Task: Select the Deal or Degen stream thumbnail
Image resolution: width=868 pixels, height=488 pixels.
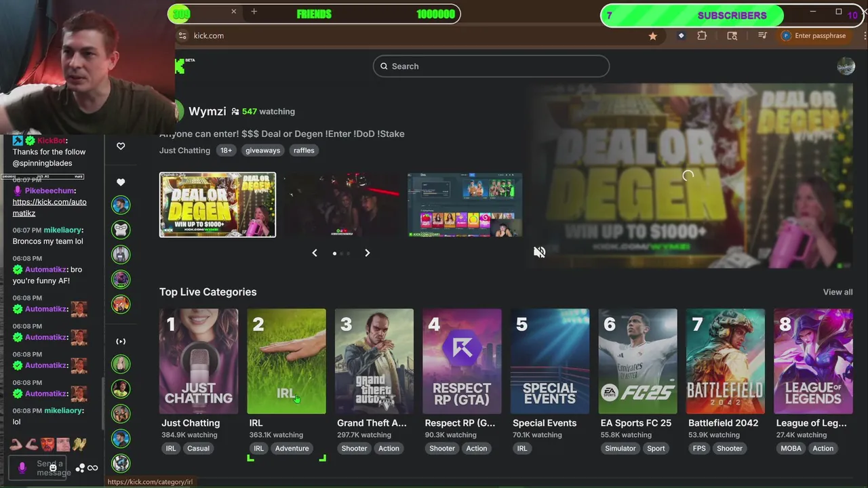Action: (x=218, y=205)
